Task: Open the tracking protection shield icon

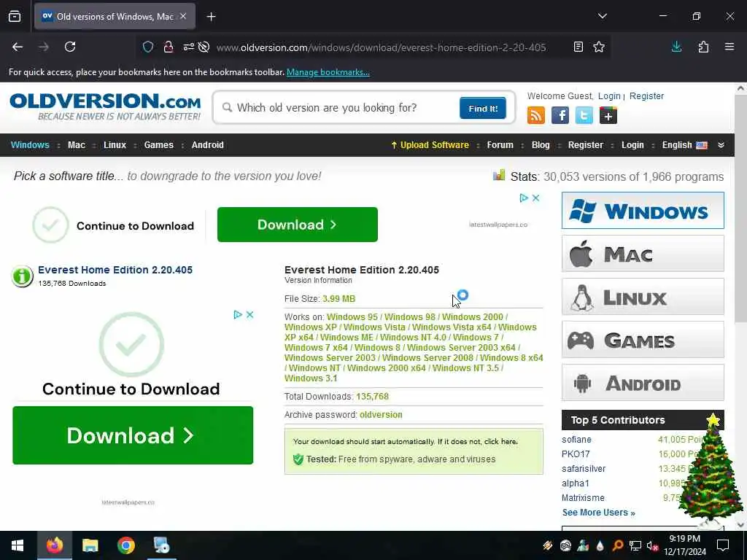Action: click(x=148, y=47)
